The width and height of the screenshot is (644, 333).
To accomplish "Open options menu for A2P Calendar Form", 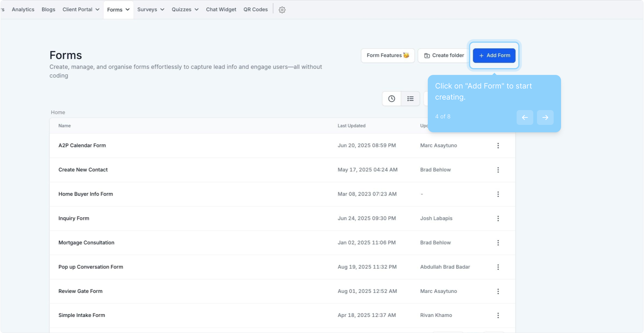I will 498,146.
